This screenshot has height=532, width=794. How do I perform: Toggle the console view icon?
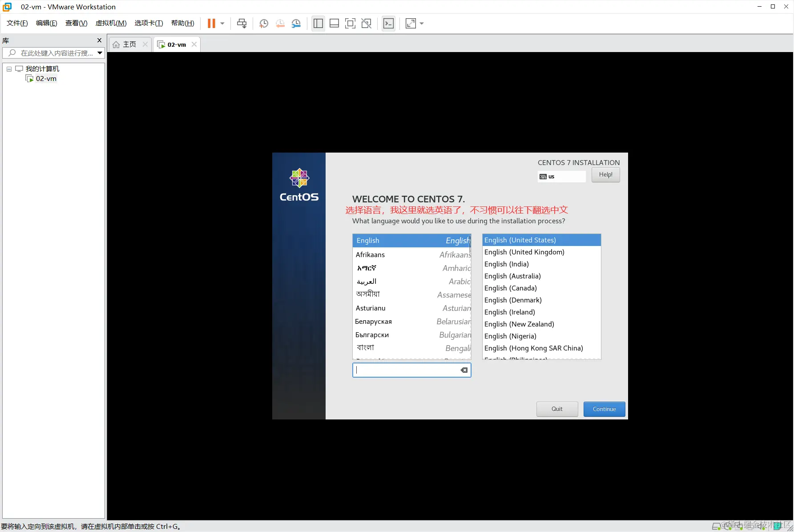click(388, 23)
